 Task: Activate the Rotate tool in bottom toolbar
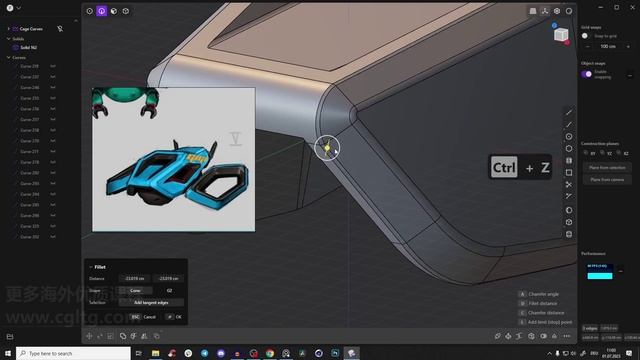point(100,336)
